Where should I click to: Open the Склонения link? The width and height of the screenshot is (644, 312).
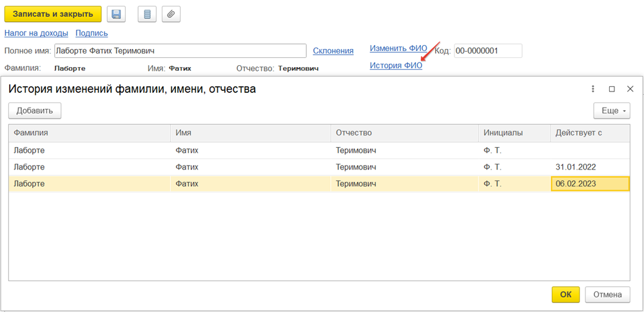(x=333, y=51)
